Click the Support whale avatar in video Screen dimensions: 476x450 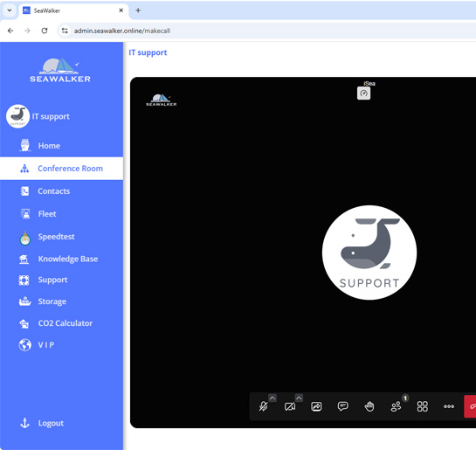(369, 253)
